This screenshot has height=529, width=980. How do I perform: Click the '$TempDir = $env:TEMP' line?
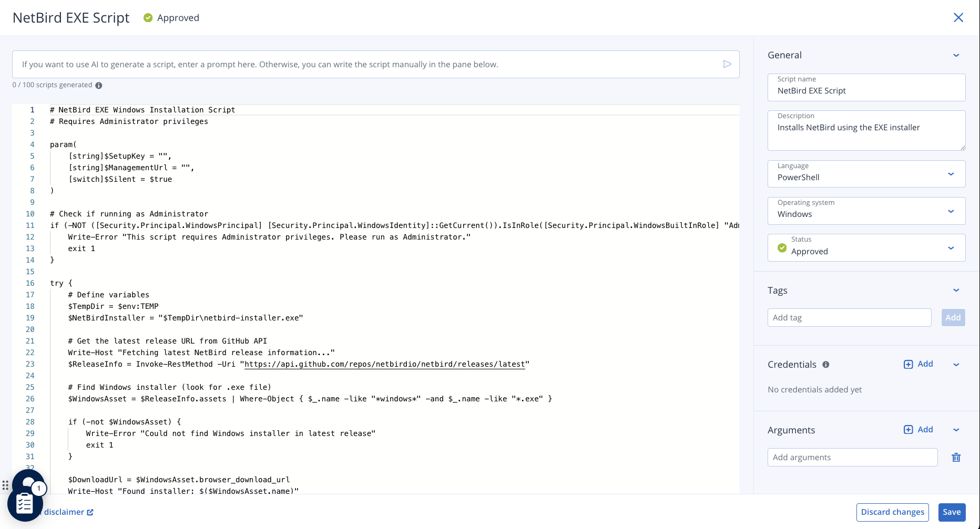pyautogui.click(x=113, y=306)
